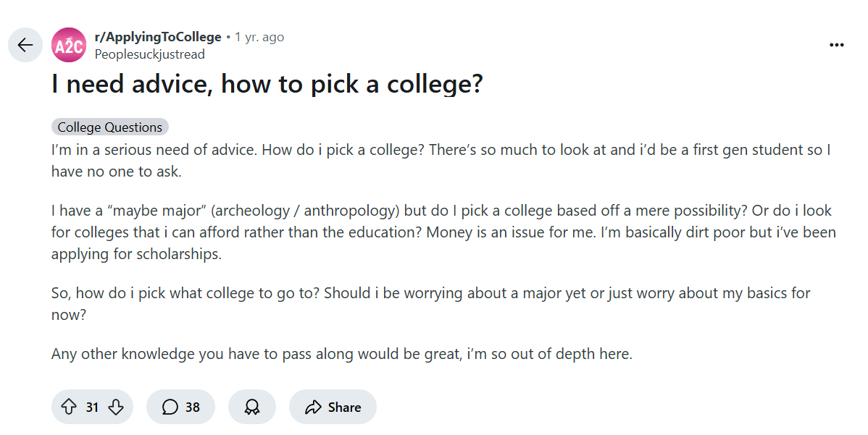Open the comments section icon
The height and width of the screenshot is (435, 868).
[x=170, y=407]
